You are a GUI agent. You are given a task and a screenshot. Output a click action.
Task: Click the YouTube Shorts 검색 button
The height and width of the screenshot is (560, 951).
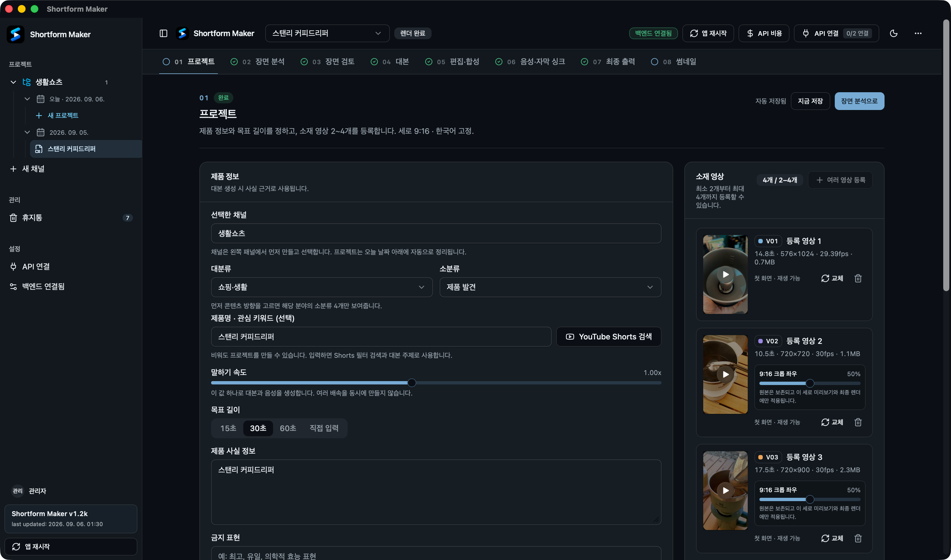tap(609, 337)
